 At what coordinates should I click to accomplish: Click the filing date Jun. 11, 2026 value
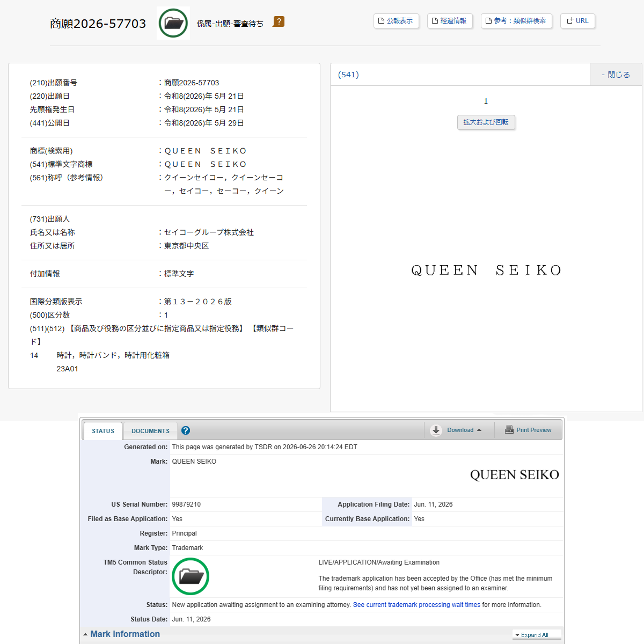point(433,504)
